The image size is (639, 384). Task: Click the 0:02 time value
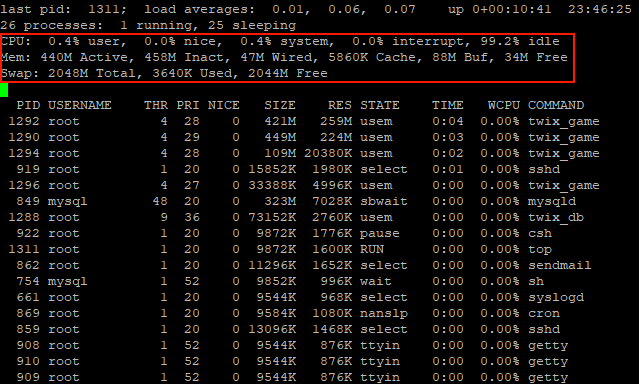[448, 153]
